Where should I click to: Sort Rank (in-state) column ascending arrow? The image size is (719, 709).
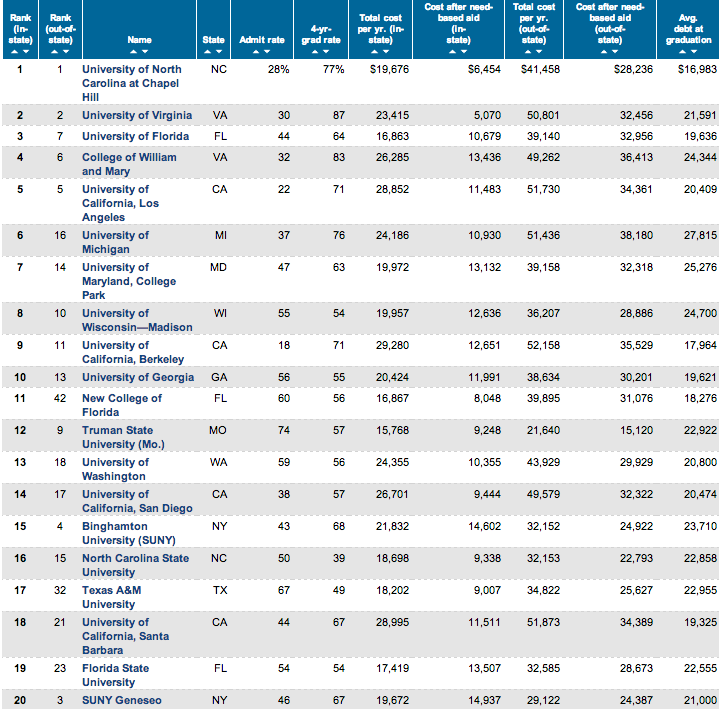point(14,52)
